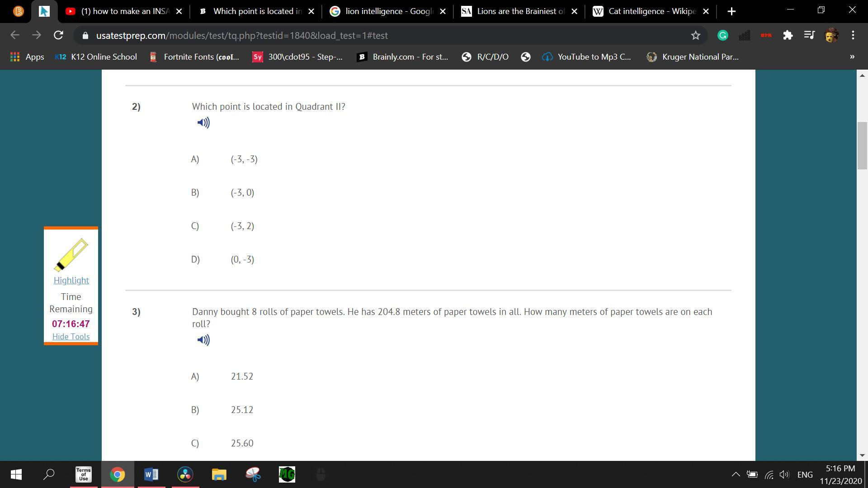Click Hide Tools link
This screenshot has width=868, height=488.
coord(71,337)
